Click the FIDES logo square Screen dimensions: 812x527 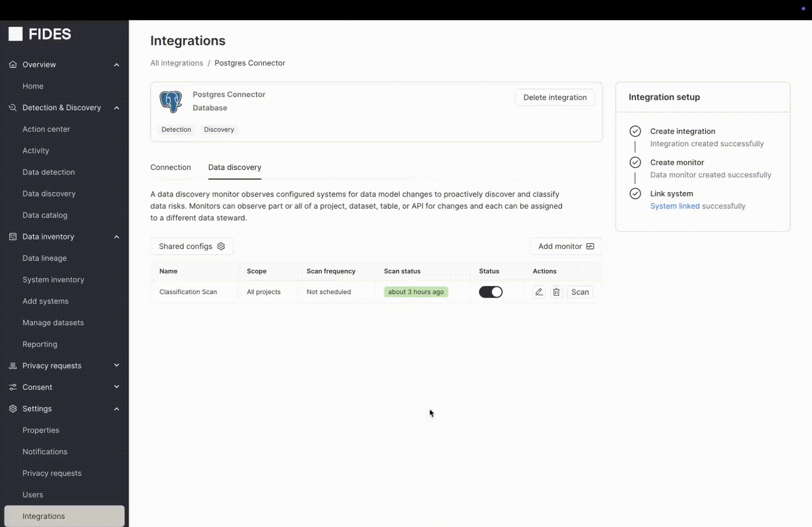click(x=16, y=34)
